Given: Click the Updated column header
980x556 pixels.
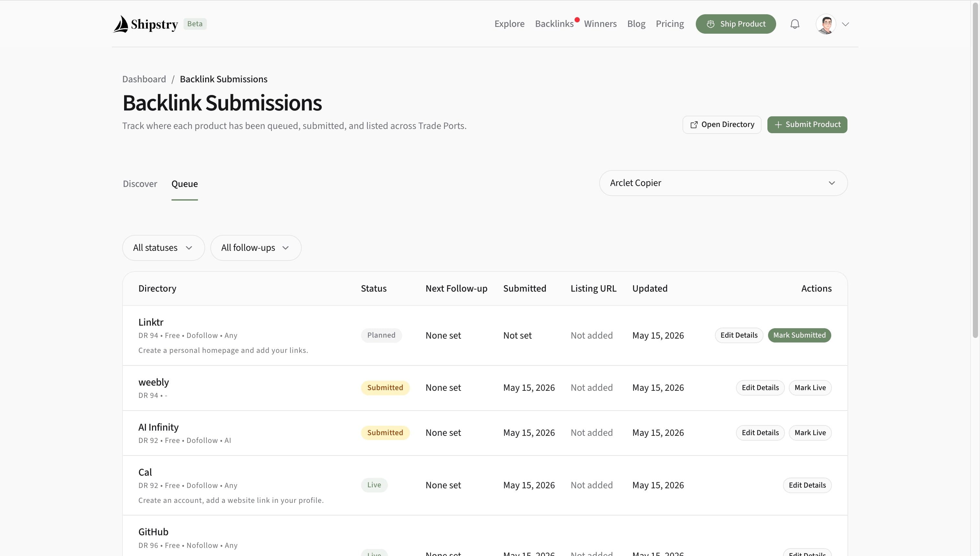Looking at the screenshot, I should [x=650, y=288].
